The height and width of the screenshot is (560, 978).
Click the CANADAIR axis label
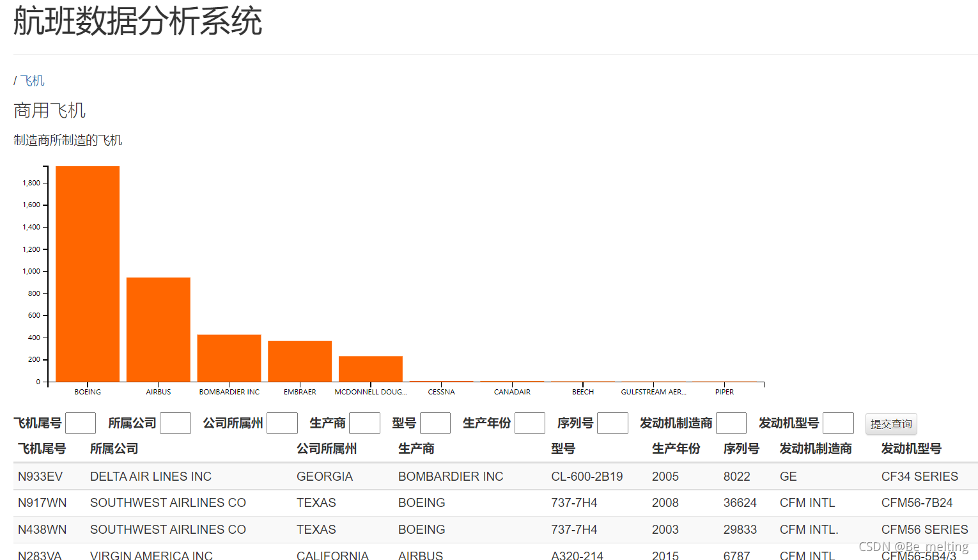512,392
